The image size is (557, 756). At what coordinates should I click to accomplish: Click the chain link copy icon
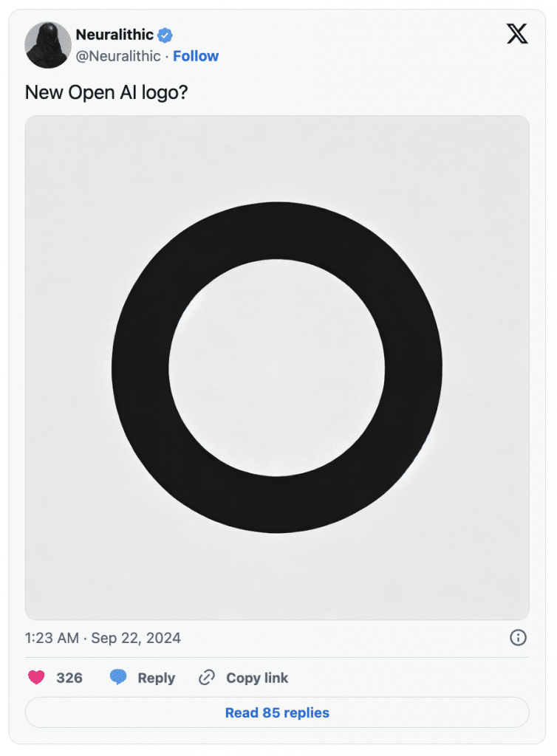pyautogui.click(x=207, y=678)
